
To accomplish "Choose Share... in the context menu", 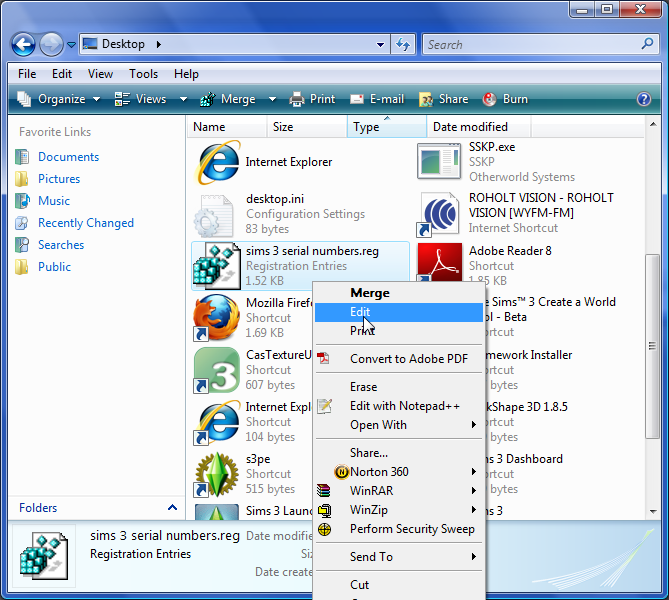I will click(x=399, y=453).
